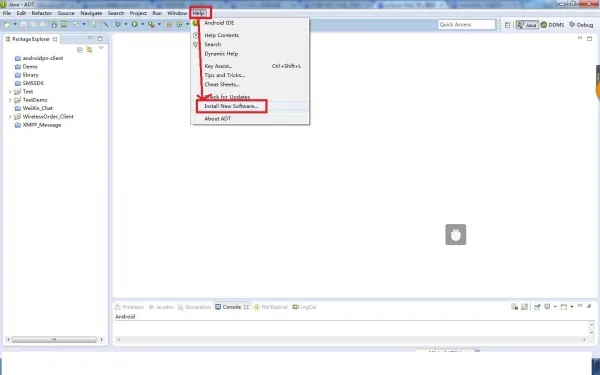The image size is (600, 375).
Task: Switch to the Problems tab
Action: click(130, 307)
